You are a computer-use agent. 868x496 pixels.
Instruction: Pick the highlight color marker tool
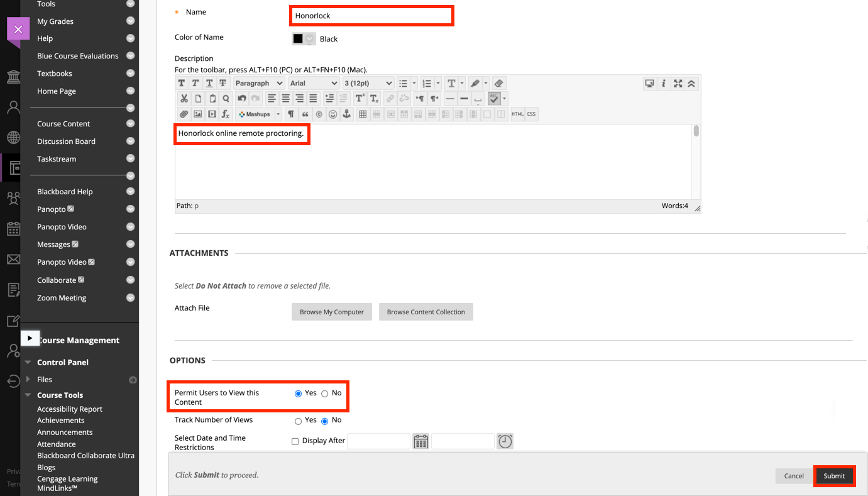tap(475, 83)
